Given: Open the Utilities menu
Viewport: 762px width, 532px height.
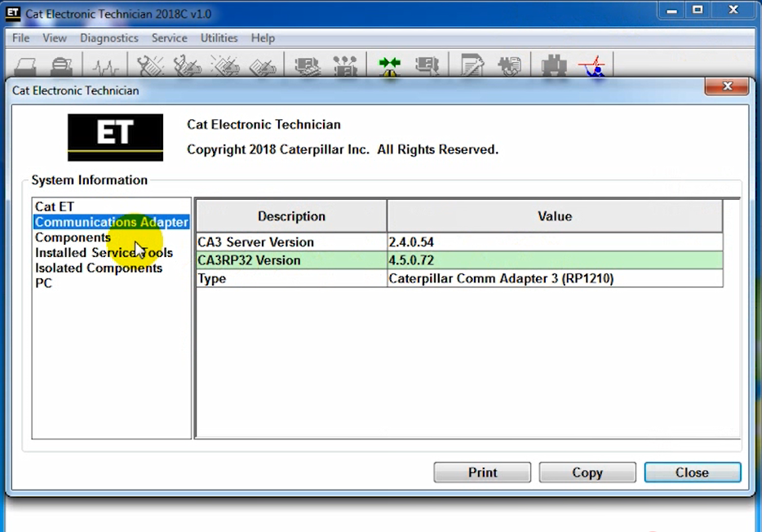Looking at the screenshot, I should point(219,38).
